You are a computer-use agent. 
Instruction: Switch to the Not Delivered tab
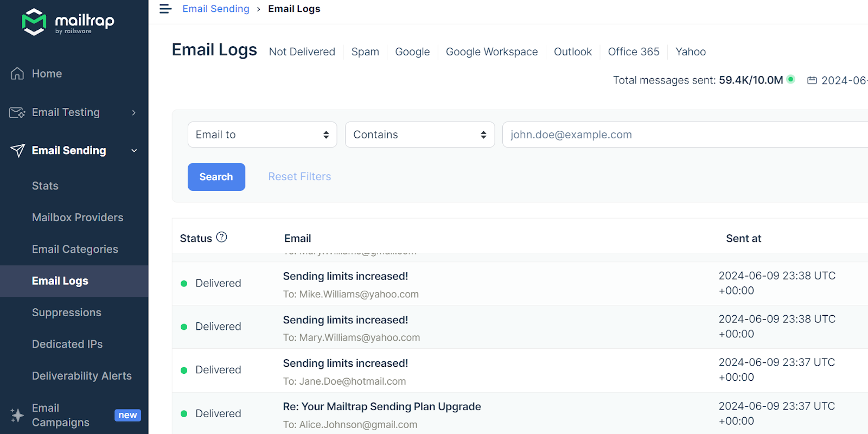coord(302,52)
